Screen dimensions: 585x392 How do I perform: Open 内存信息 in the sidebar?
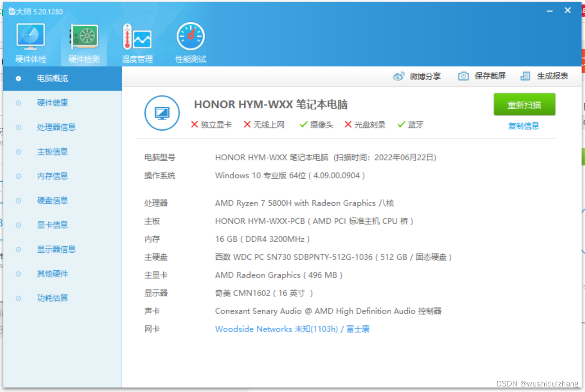pos(63,176)
